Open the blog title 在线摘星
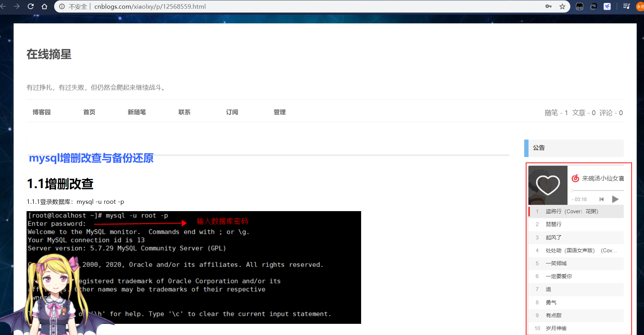 point(49,54)
